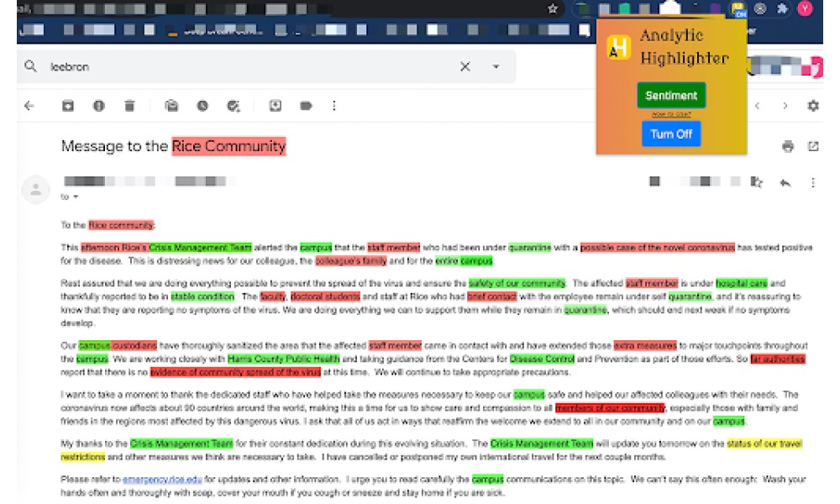The width and height of the screenshot is (840, 504).
Task: Click red-highlighted 'brief contact'
Action: pyautogui.click(x=491, y=297)
